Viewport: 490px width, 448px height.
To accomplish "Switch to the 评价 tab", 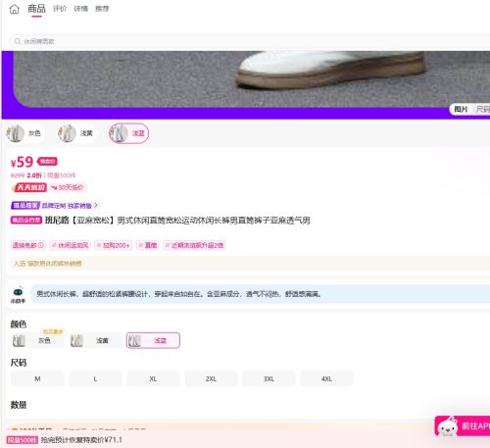I will [x=60, y=9].
